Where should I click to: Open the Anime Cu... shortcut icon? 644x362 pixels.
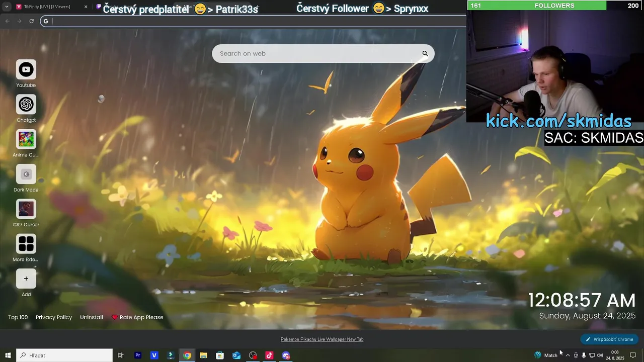coord(26,139)
